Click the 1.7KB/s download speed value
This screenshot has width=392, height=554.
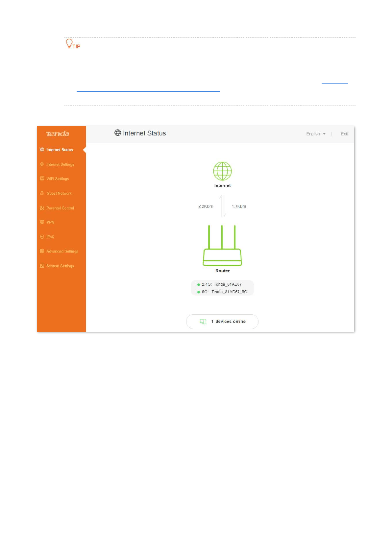(239, 206)
